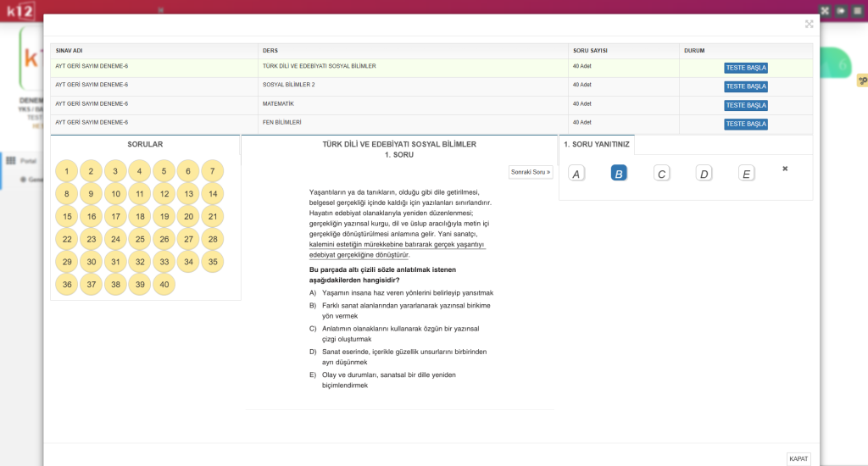Click answer choice text starting 'Yaşamın insana haz'
The height and width of the screenshot is (466, 868).
click(x=408, y=293)
